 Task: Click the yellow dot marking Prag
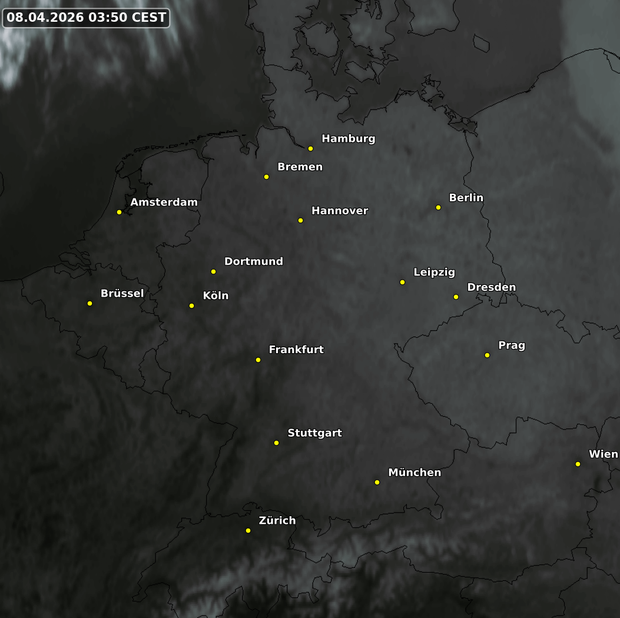click(x=487, y=355)
